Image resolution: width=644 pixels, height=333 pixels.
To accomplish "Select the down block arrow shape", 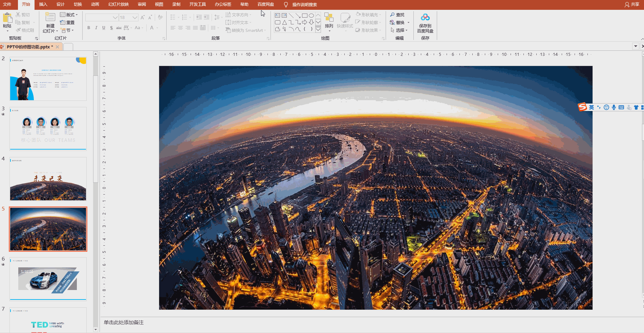I will point(311,22).
